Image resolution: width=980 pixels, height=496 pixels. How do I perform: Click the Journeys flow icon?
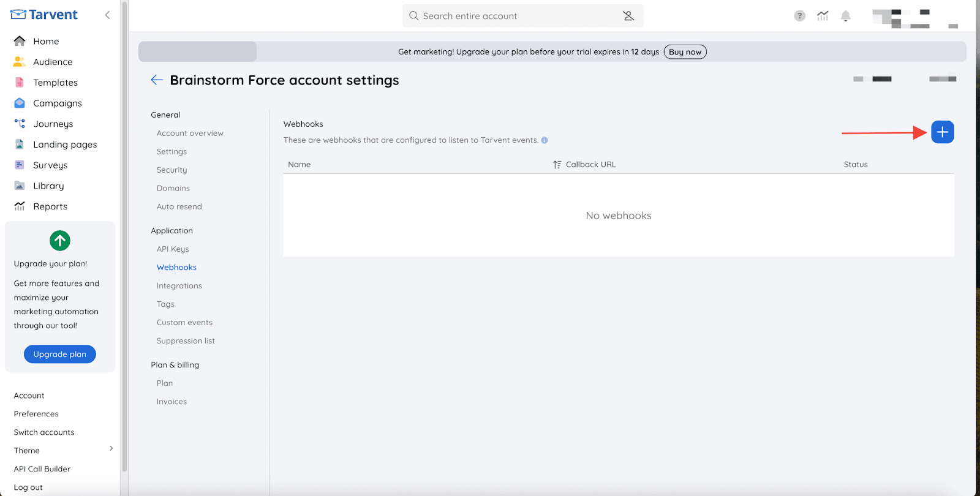(x=20, y=124)
